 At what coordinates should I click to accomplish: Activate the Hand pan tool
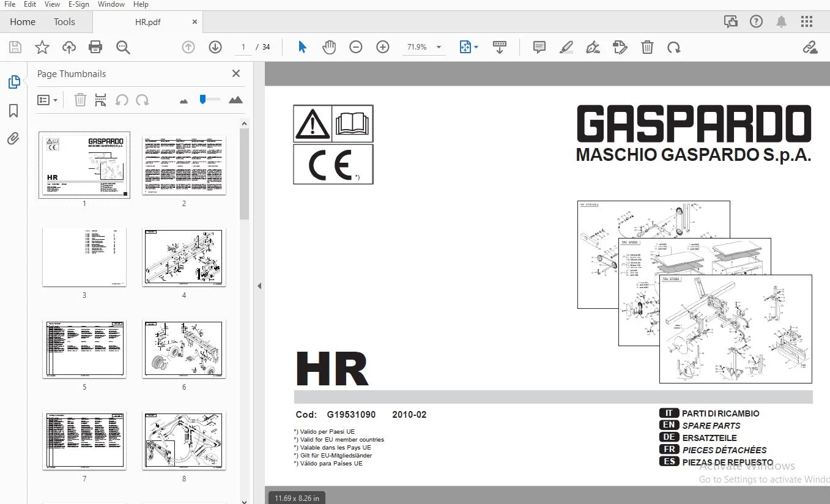tap(329, 47)
